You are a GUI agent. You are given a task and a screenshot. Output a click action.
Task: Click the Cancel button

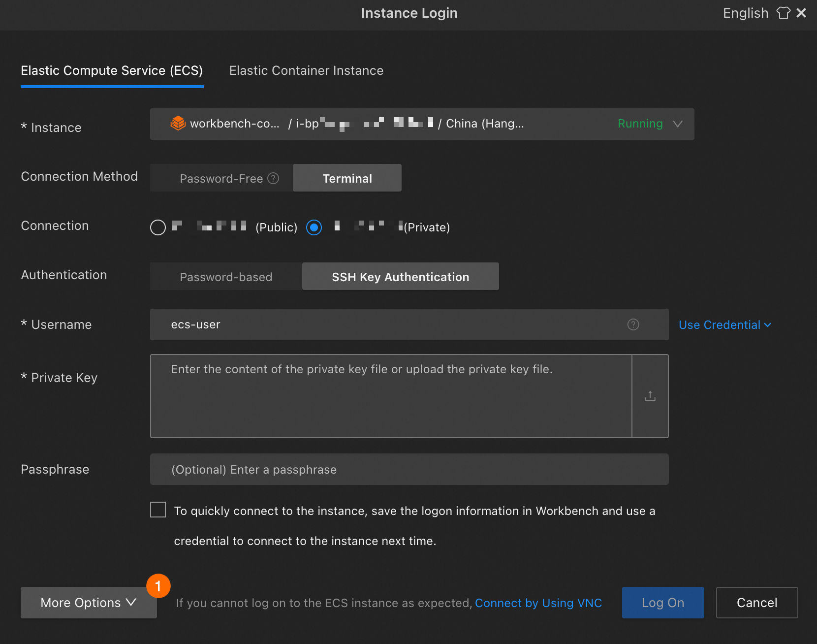click(757, 603)
